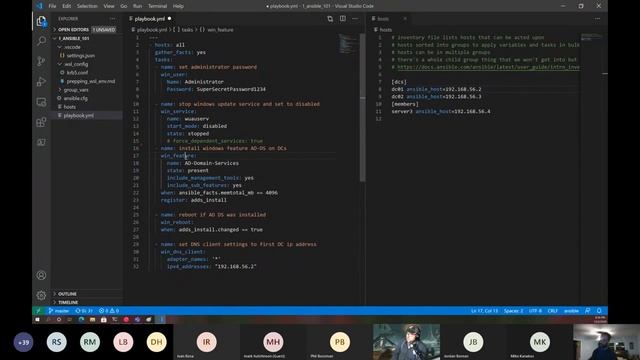Open the Source Control view
This screenshot has width=640, height=360.
[x=41, y=61]
